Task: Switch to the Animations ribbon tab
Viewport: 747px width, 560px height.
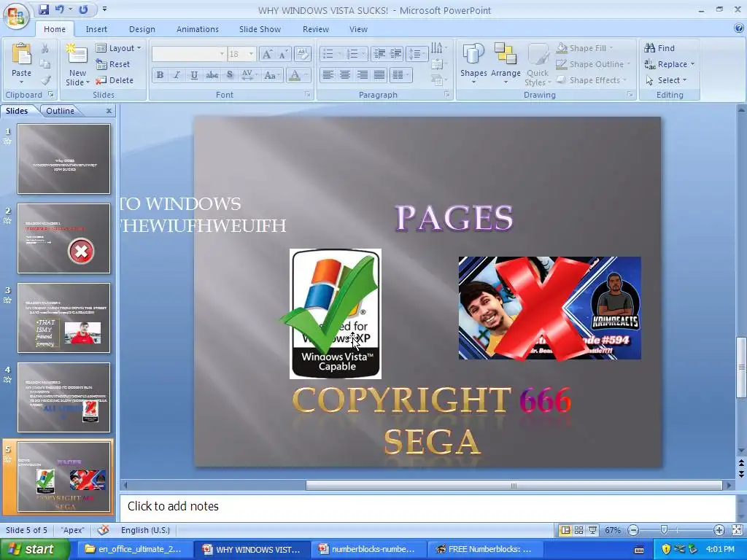Action: pyautogui.click(x=197, y=29)
